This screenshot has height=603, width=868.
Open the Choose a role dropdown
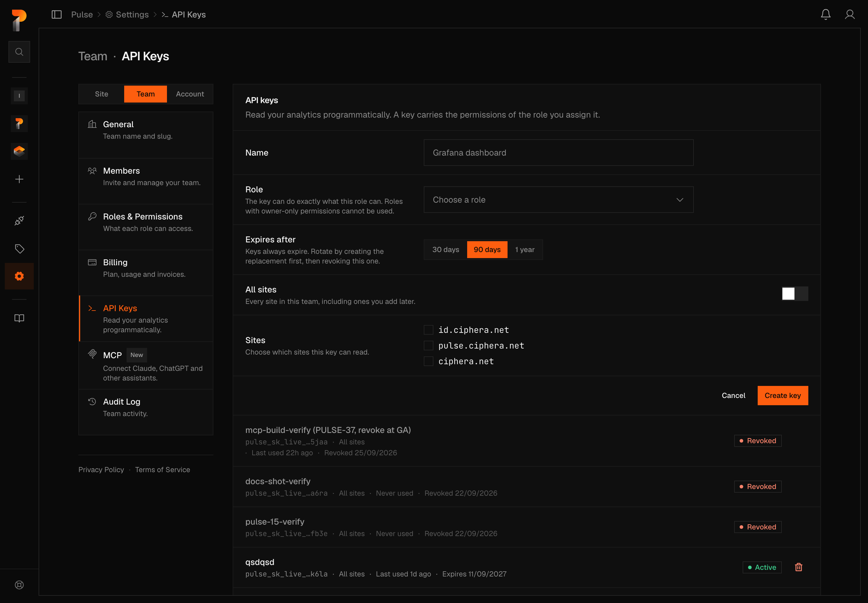click(558, 200)
